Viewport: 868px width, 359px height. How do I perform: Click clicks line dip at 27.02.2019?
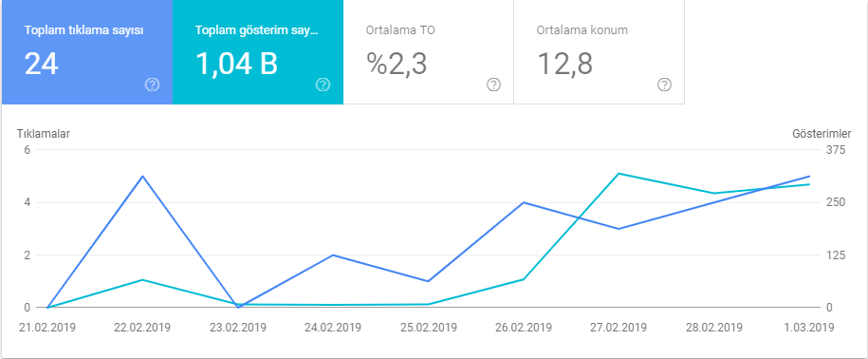619,229
